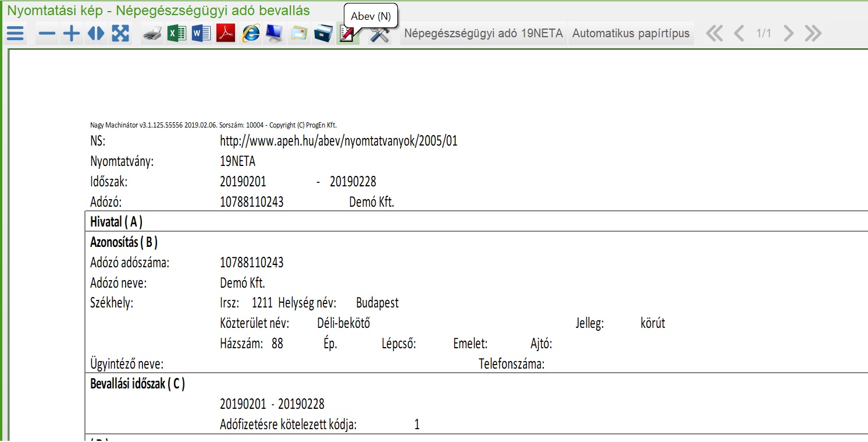Viewport: 868px width, 442px height.
Task: Open the Népegészségügyi adó 19NETA form selector
Action: (483, 33)
